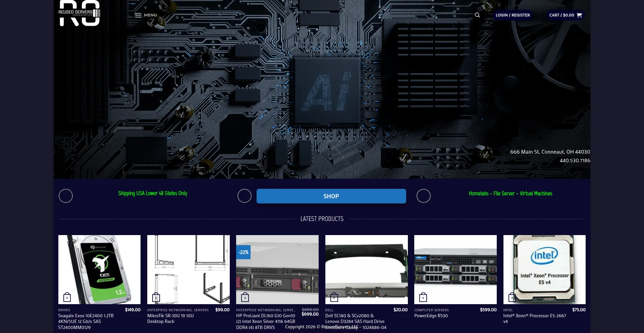Click the DRIVES category label
This screenshot has width=644, height=333.
click(64, 310)
